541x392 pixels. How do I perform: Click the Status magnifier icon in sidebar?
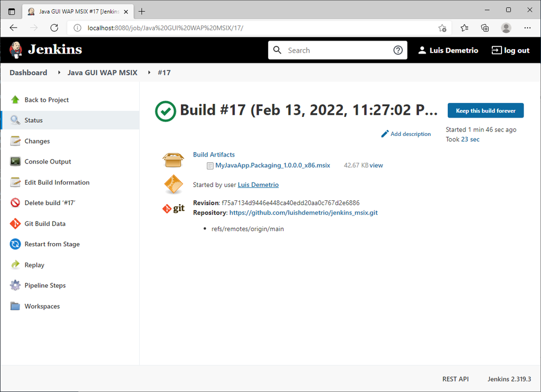[15, 120]
